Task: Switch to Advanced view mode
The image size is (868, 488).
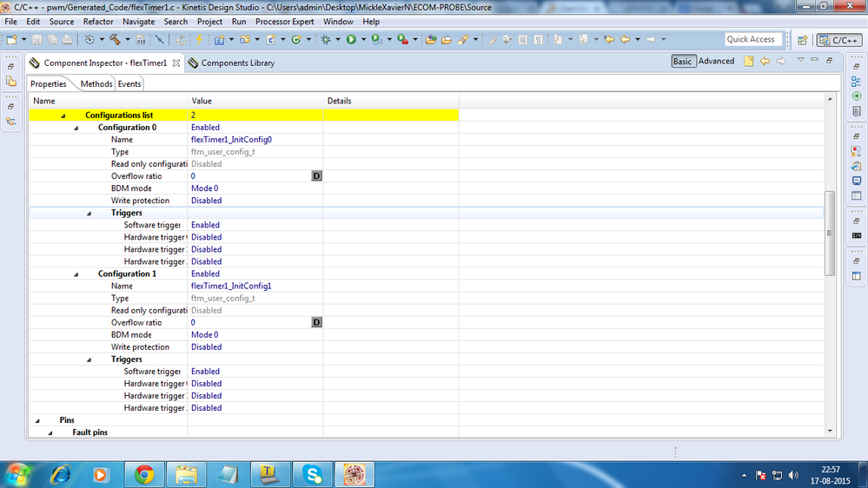Action: [716, 62]
